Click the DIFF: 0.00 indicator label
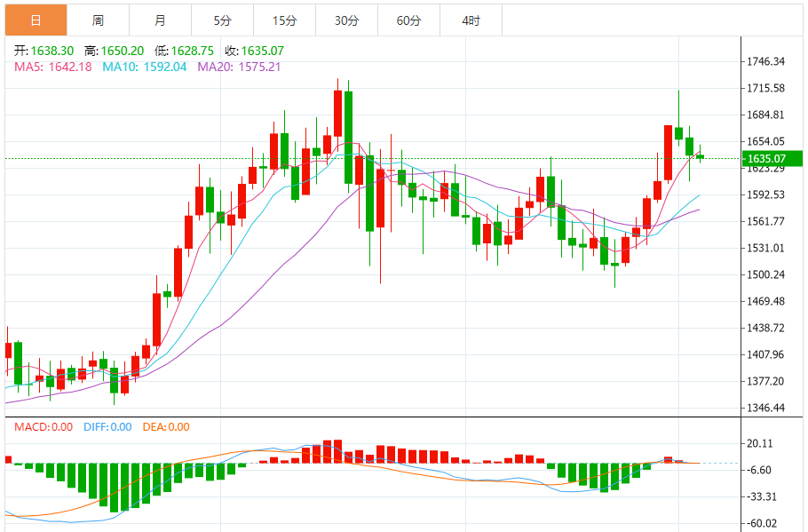This screenshot has width=808, height=532. 107,427
